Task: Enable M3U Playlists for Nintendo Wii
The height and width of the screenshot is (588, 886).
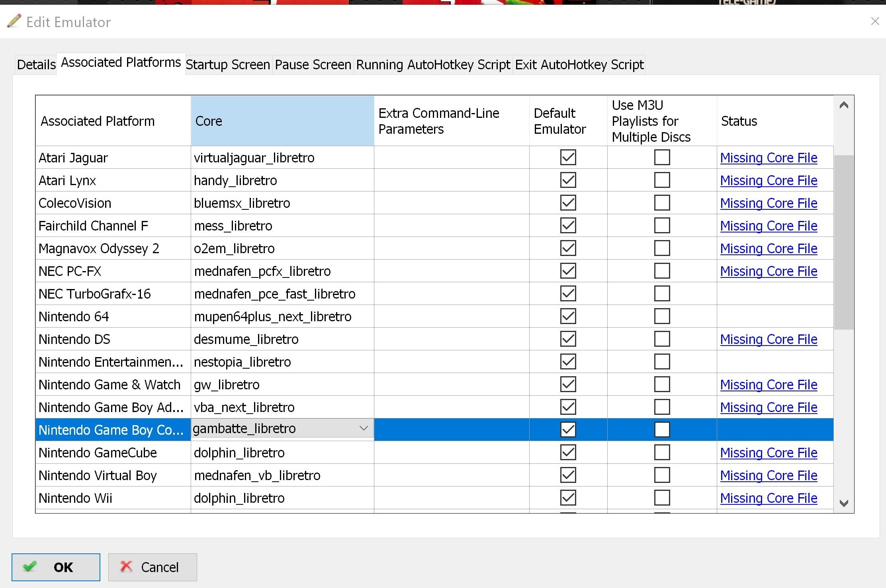Action: pyautogui.click(x=662, y=498)
